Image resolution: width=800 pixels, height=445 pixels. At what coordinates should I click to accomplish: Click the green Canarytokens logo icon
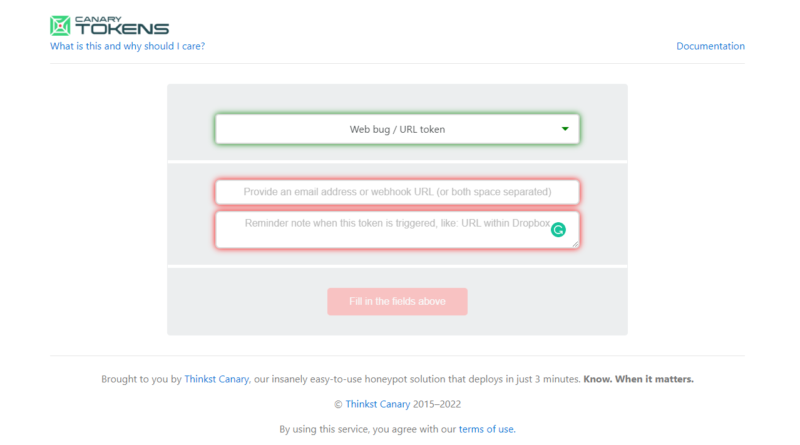(60, 26)
